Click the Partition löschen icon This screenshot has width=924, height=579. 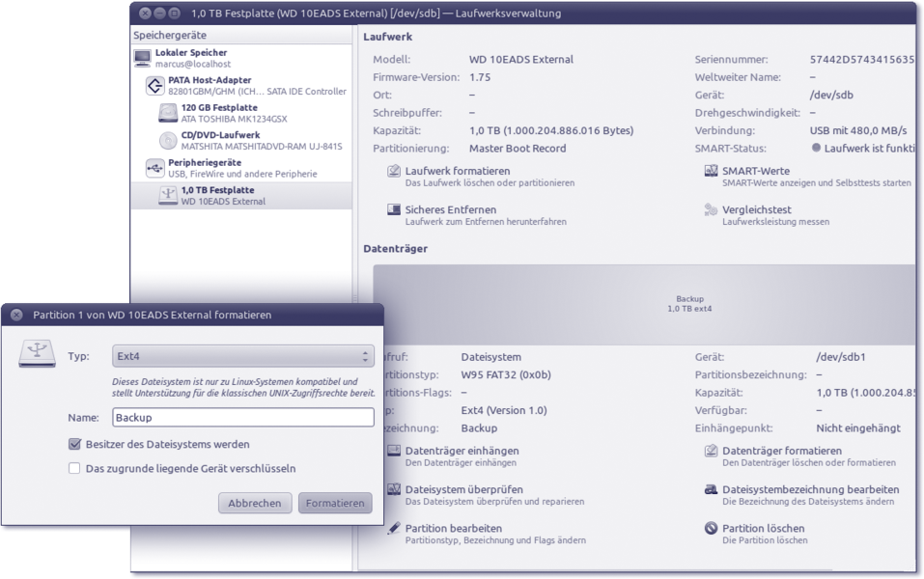coord(711,529)
